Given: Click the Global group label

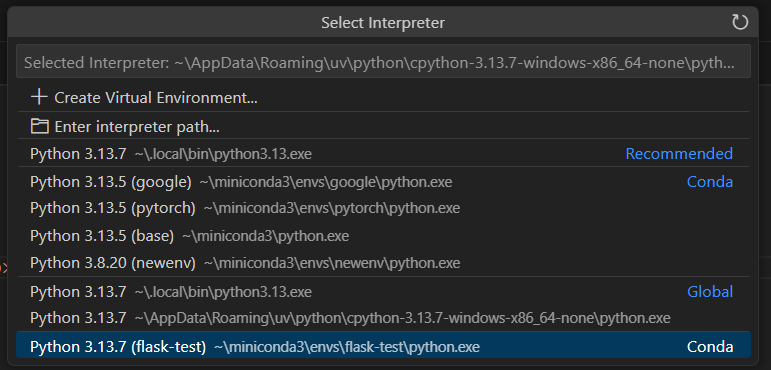Looking at the screenshot, I should 710,292.
